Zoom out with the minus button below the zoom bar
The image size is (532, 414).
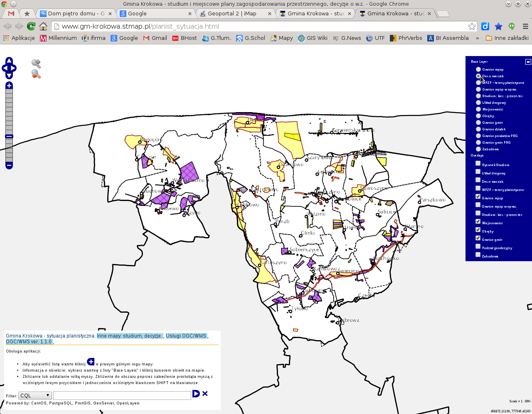(x=9, y=165)
